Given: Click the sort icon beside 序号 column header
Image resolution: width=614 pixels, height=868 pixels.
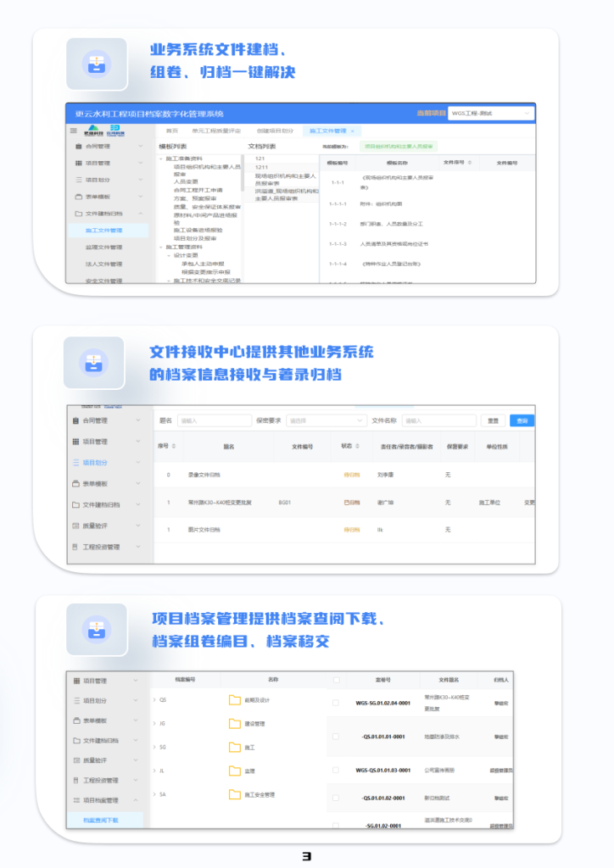Looking at the screenshot, I should 174,446.
